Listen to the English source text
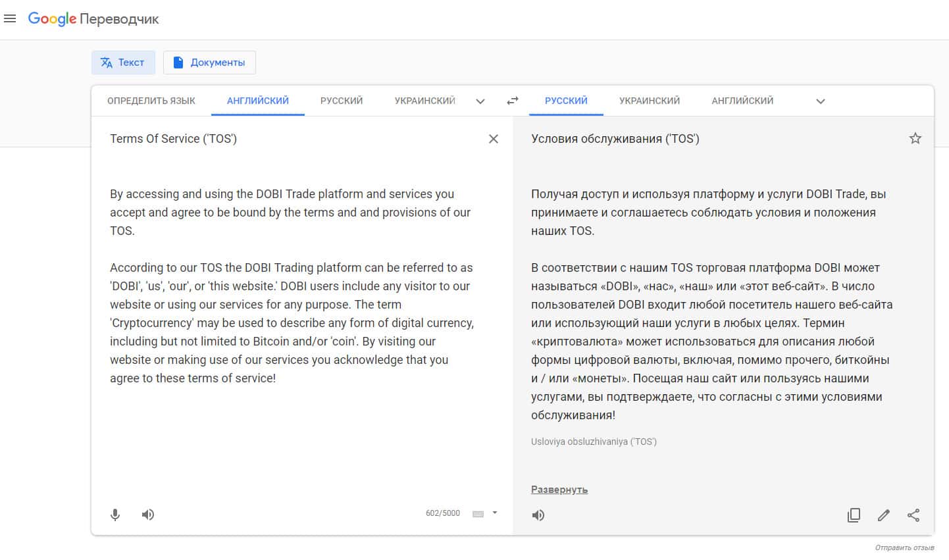This screenshot has height=560, width=949. point(148,515)
